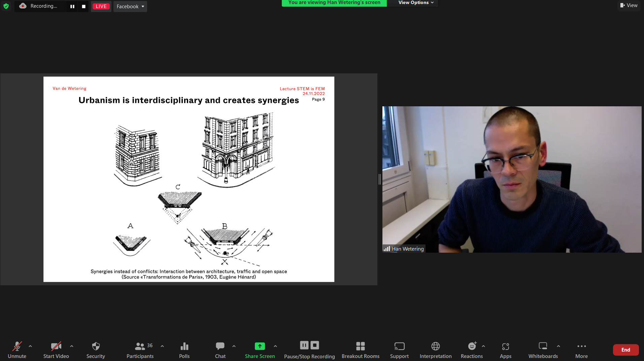
Task: Click the Han Wetering name label
Action: [x=408, y=249]
